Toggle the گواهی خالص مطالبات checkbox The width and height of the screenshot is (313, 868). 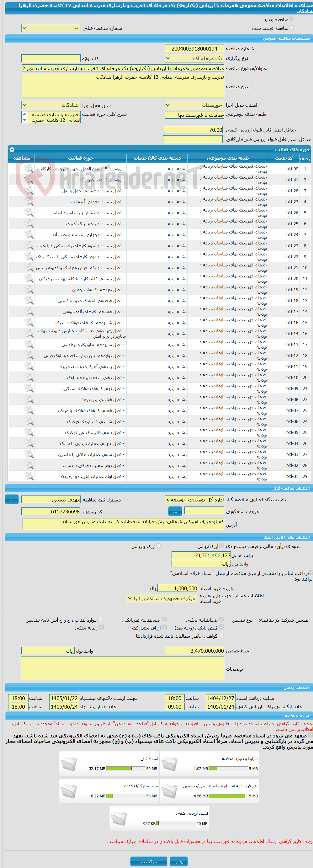point(221,635)
